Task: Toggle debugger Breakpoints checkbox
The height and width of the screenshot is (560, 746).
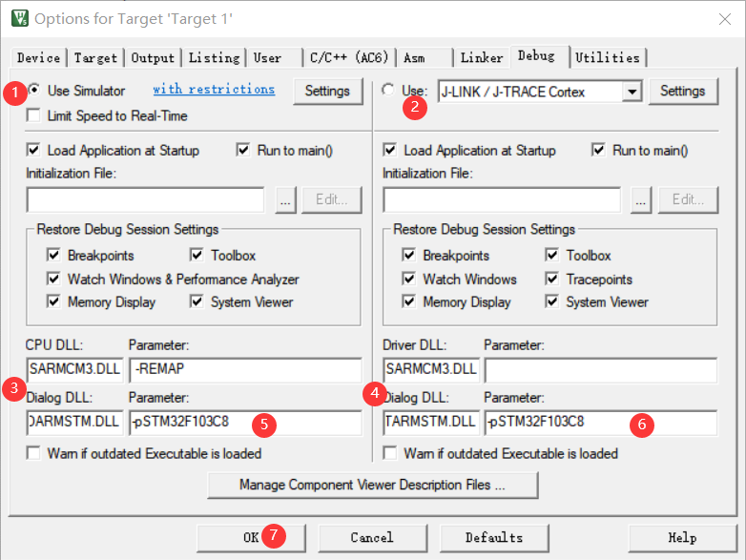Action: [x=408, y=255]
